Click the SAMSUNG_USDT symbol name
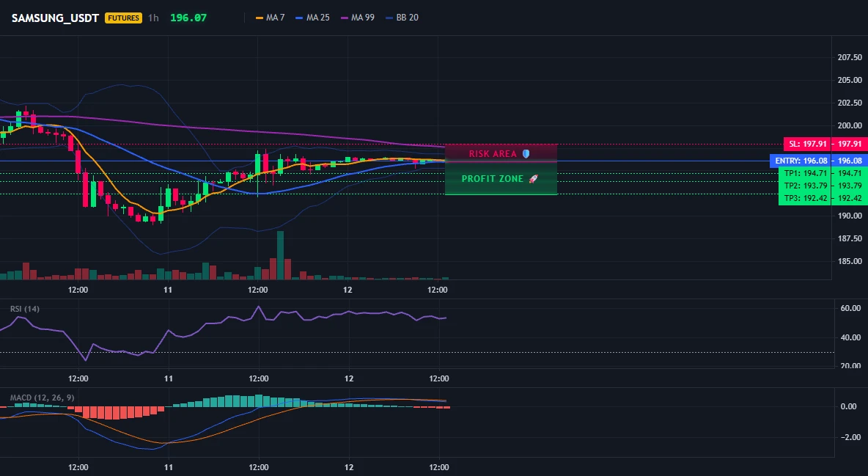Image resolution: width=868 pixels, height=476 pixels. tap(55, 18)
